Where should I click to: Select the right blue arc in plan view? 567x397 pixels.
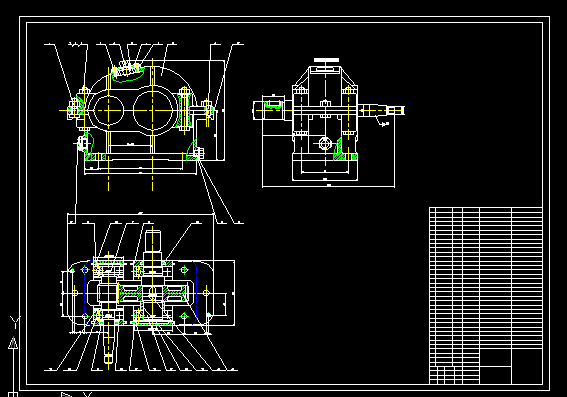195,292
